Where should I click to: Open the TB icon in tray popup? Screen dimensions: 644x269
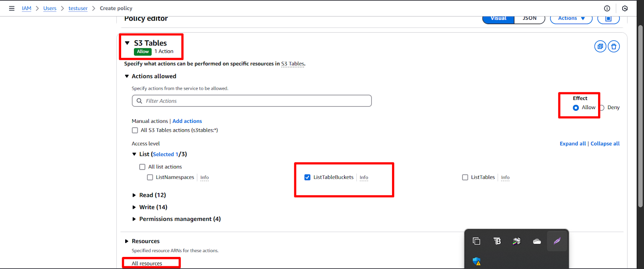coord(497,241)
